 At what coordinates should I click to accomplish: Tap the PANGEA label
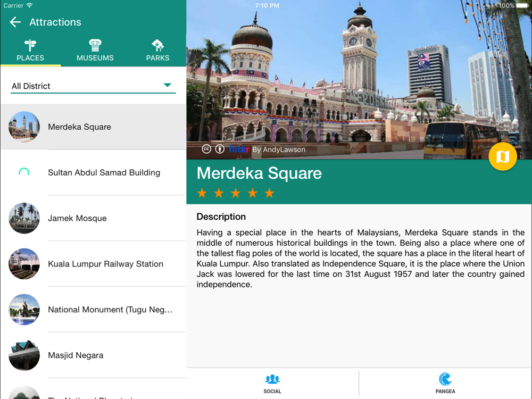[x=445, y=392]
